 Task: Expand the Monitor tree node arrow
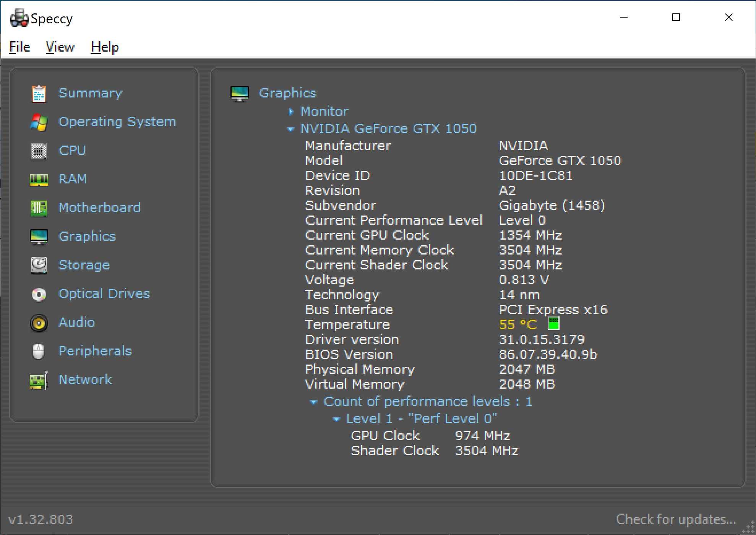291,112
